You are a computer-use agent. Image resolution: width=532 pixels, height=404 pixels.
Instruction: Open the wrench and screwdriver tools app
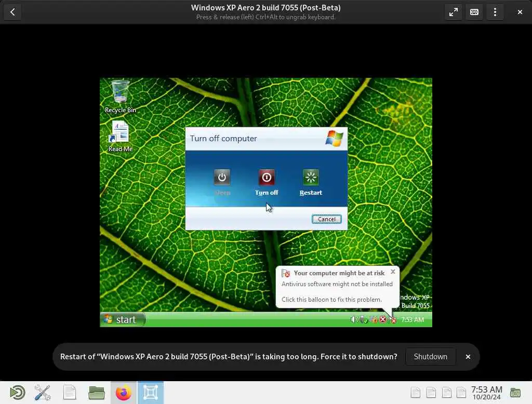tap(43, 393)
